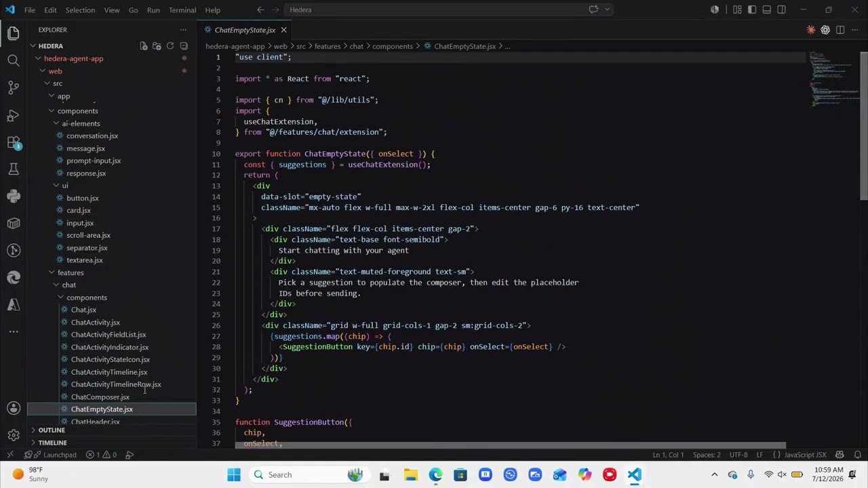
Task: Open the Windows Start menu
Action: pos(234,474)
